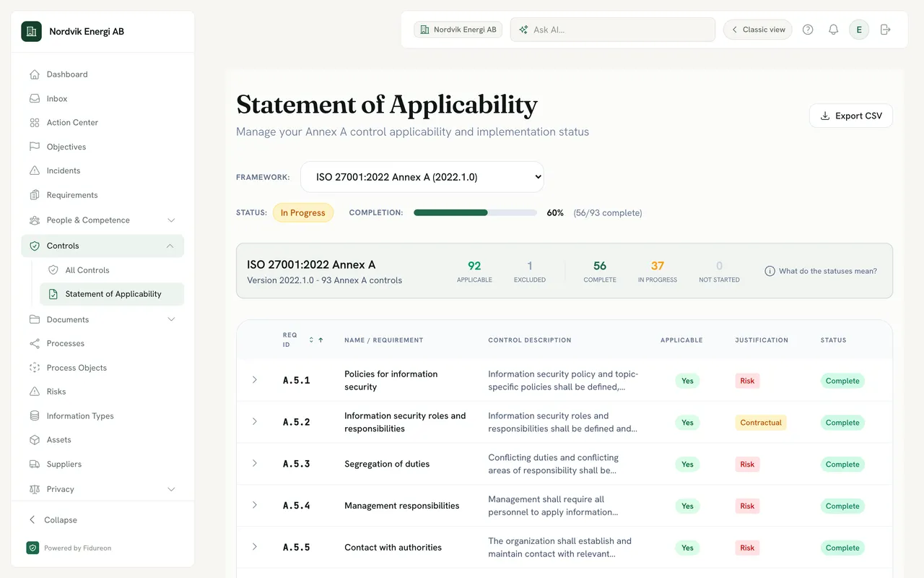
Task: Click the info icon beside status meaning
Action: tap(770, 271)
